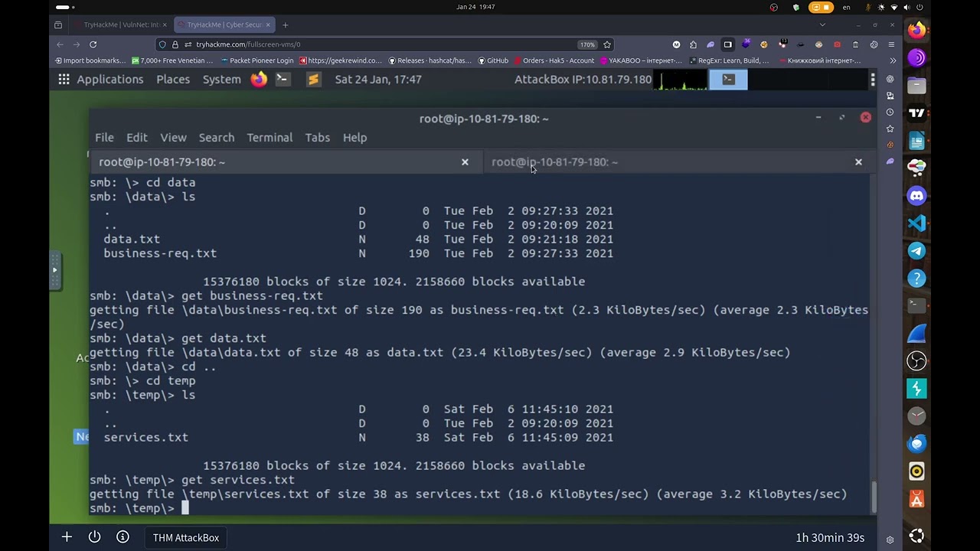The image size is (980, 551).
Task: Open Visual Studio Code in dock
Action: coord(916,223)
